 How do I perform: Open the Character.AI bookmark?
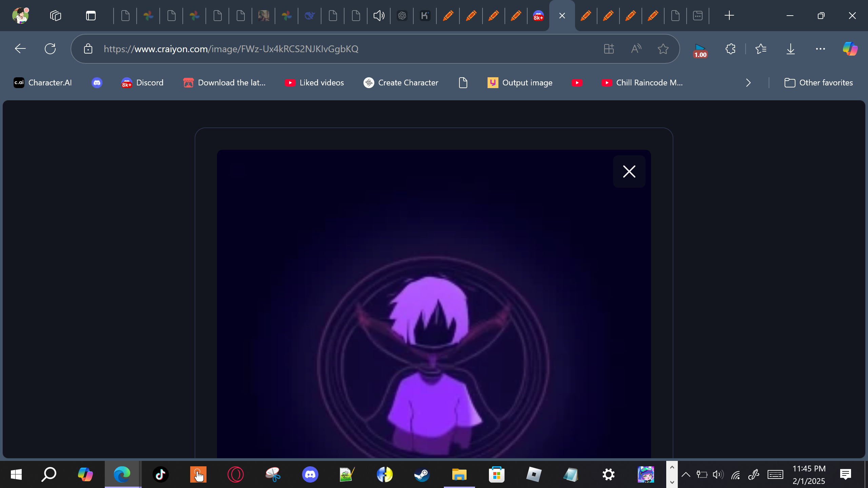coord(43,83)
